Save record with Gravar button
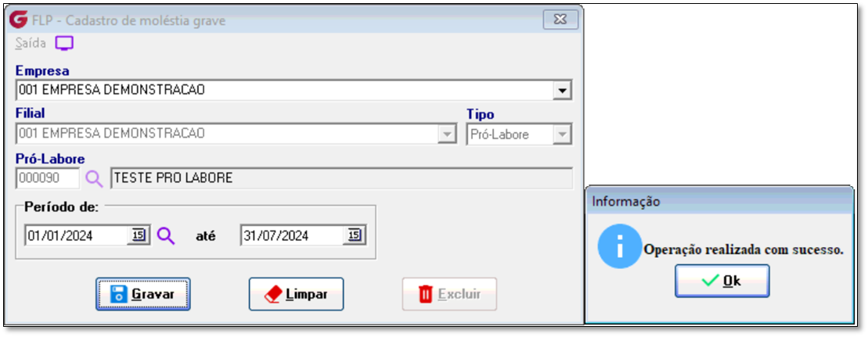 [x=142, y=294]
